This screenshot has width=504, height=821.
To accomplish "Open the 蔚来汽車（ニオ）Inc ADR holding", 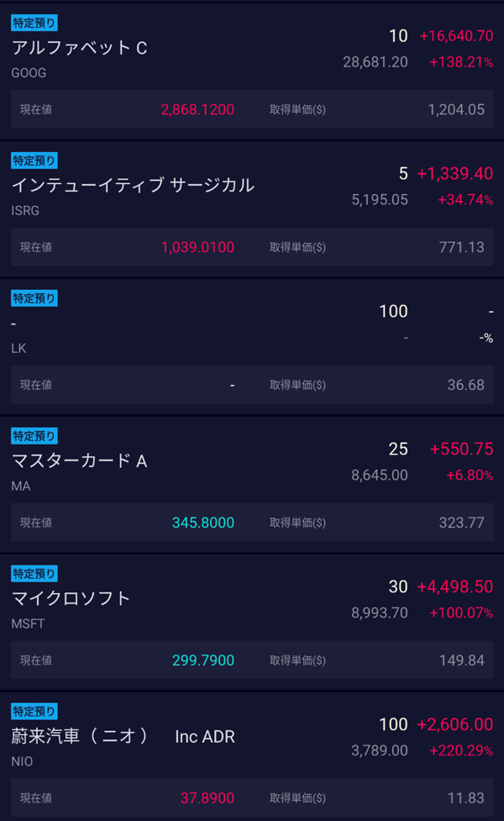I will click(x=123, y=737).
